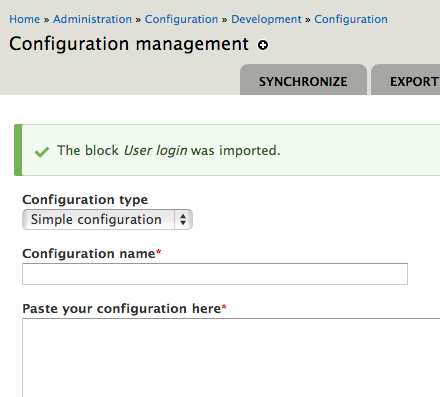Add page to shortcuts via plus icon

263,45
